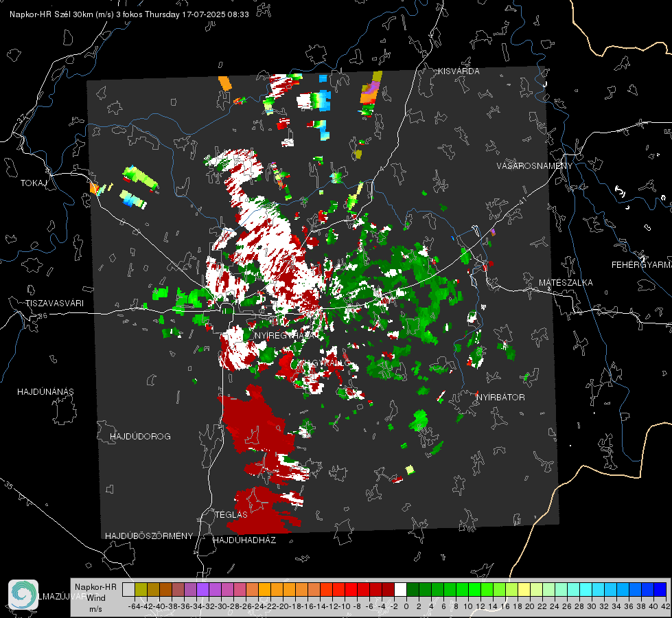Select the HAJDÚNÁNÁS label
Screen dimensions: 672x618
tap(45, 391)
